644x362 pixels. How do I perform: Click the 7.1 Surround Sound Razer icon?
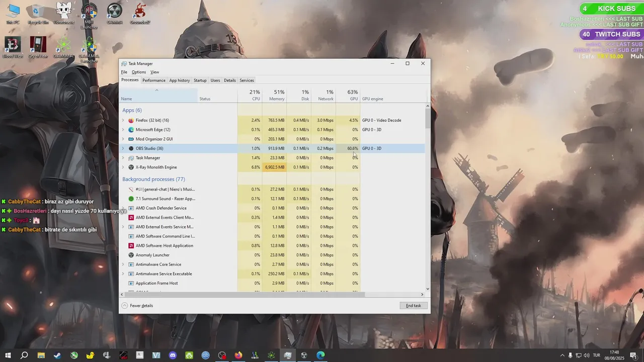coord(131,199)
